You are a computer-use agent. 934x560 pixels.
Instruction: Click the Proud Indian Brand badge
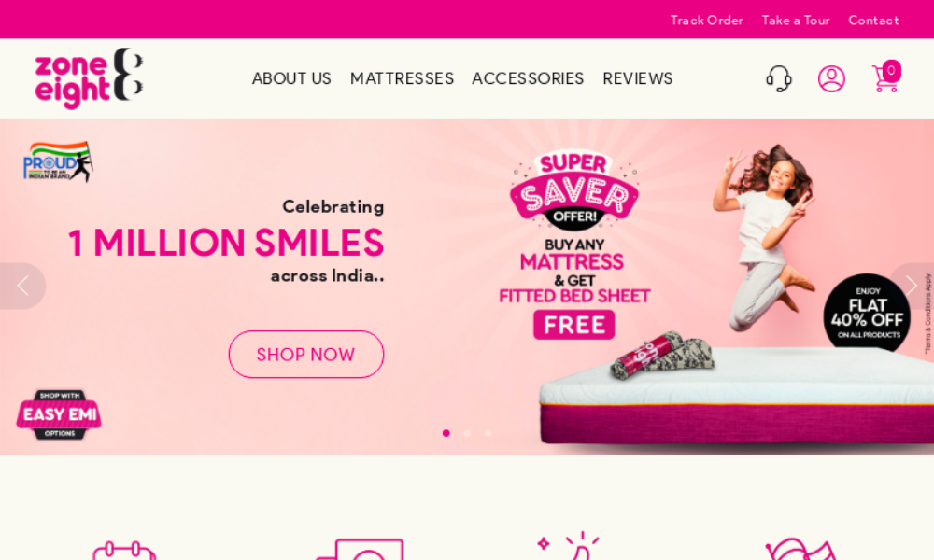[58, 161]
